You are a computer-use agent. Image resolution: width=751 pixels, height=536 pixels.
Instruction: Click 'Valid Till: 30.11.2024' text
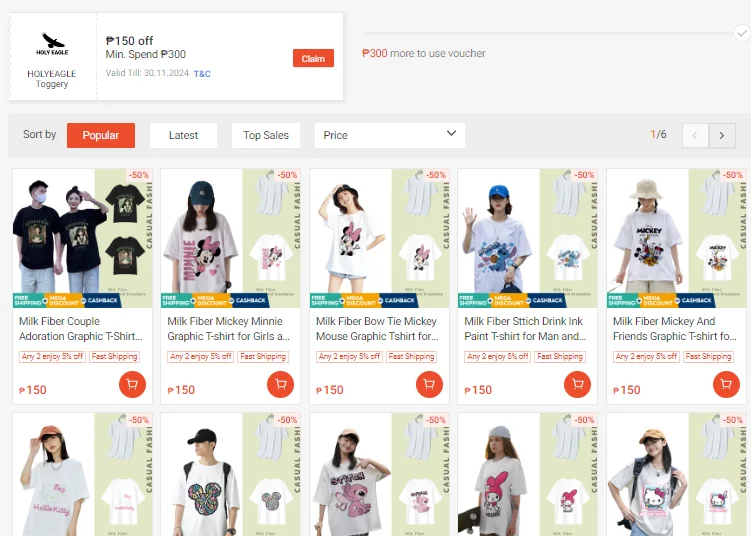coord(147,73)
